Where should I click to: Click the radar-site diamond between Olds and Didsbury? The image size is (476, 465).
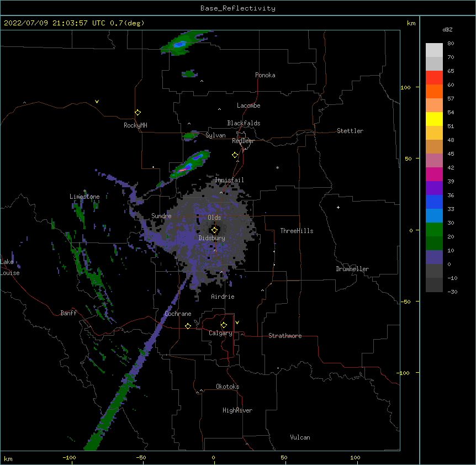tap(214, 230)
